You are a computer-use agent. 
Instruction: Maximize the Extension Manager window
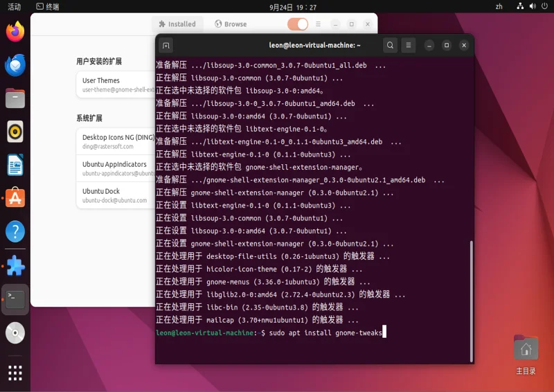[352, 24]
